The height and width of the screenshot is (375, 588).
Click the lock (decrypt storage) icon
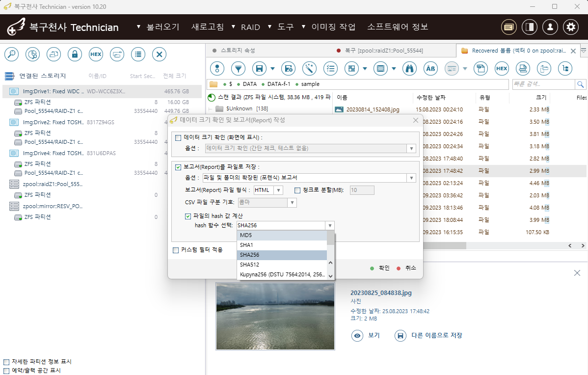click(x=75, y=54)
